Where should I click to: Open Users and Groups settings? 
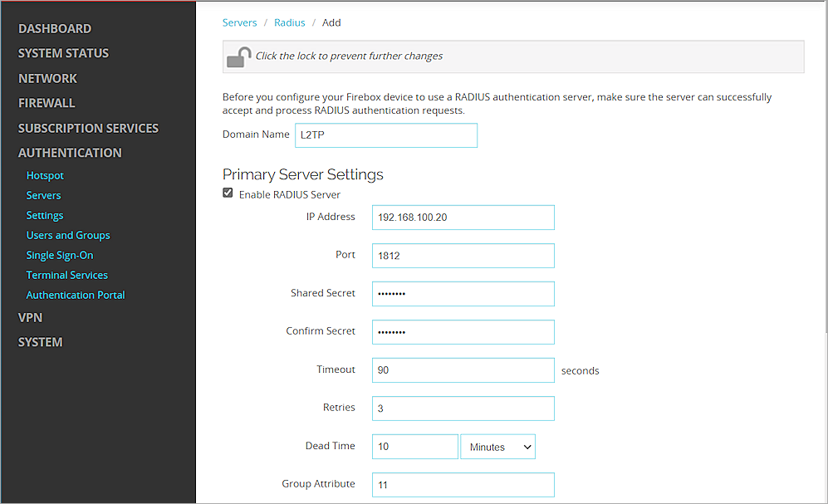click(68, 236)
